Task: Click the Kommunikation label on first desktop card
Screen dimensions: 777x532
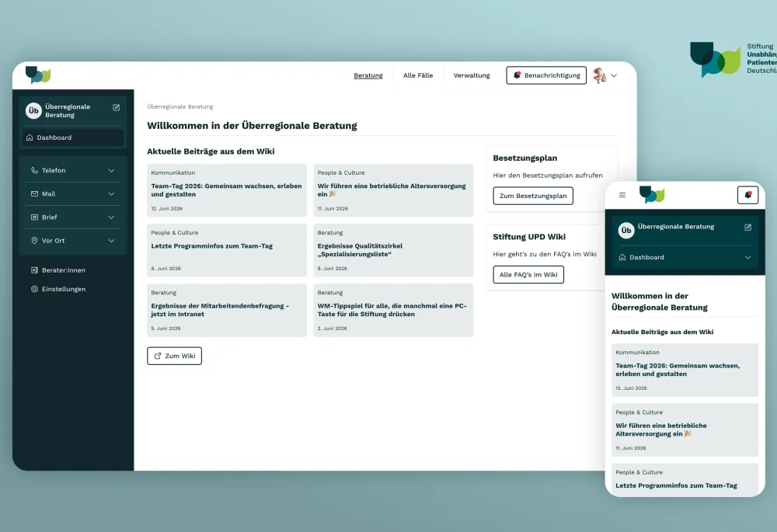Action: 173,173
